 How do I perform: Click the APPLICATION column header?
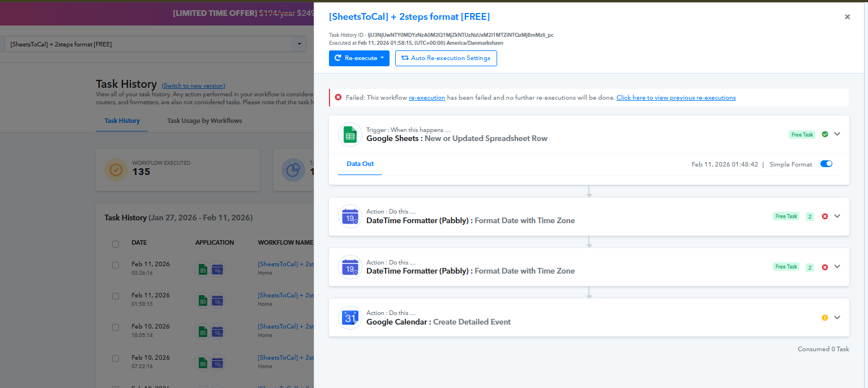tap(215, 242)
